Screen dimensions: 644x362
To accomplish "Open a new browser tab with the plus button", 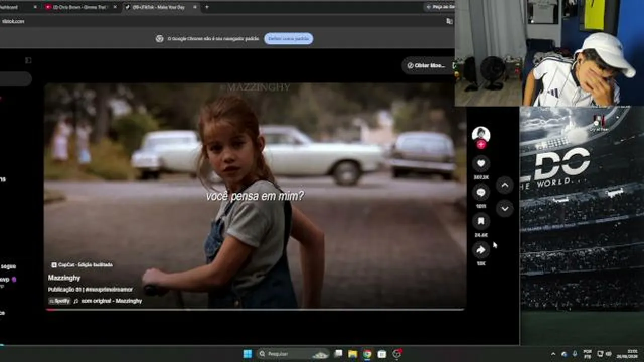I will [x=207, y=7].
